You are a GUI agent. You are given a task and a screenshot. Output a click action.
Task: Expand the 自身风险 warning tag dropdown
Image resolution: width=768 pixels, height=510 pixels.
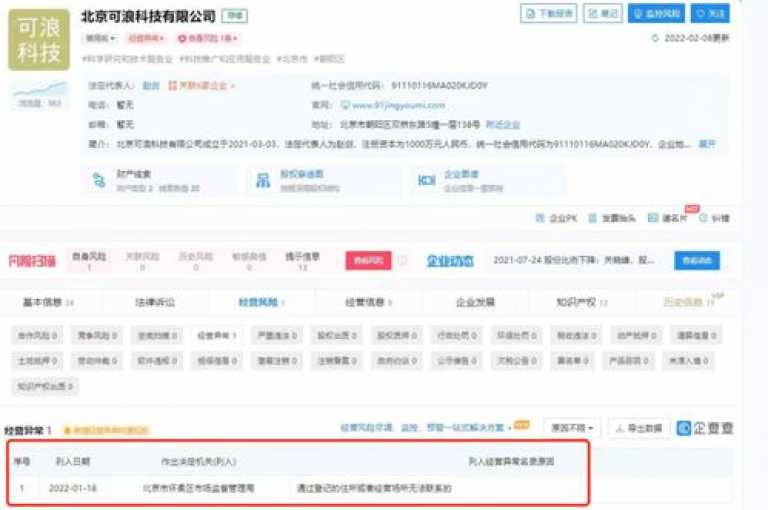click(207, 38)
